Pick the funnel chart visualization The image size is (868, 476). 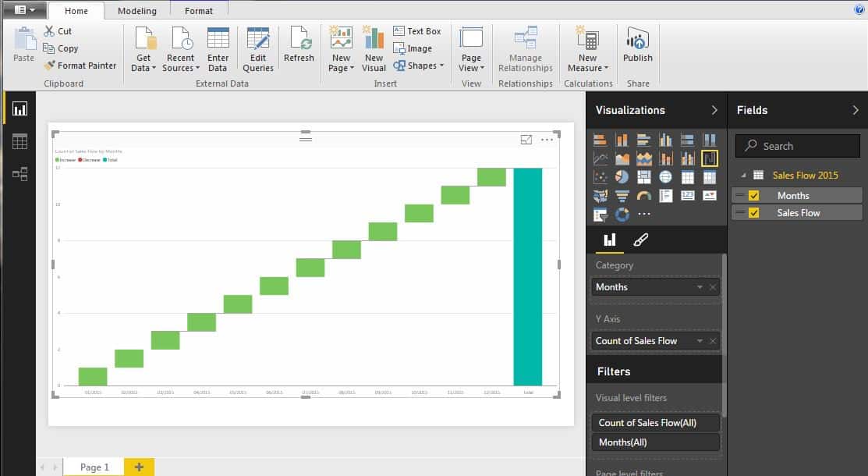click(x=622, y=196)
